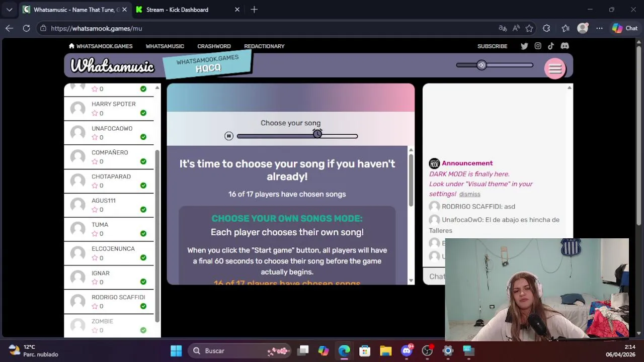
Task: Click the taskbar Buscar search box
Action: pyautogui.click(x=240, y=351)
